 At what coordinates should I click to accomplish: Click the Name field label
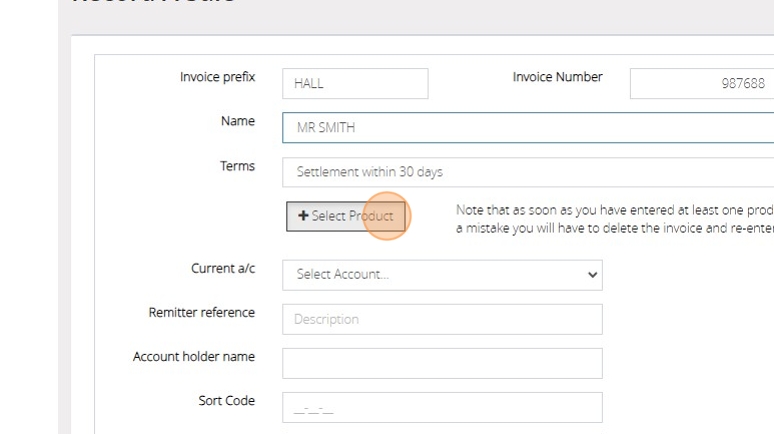pos(237,121)
